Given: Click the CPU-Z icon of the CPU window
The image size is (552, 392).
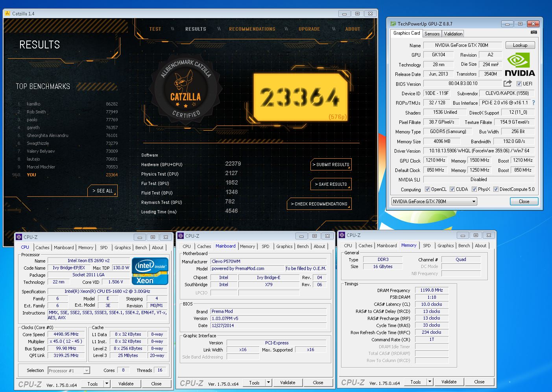Looking at the screenshot, I should coord(19,237).
